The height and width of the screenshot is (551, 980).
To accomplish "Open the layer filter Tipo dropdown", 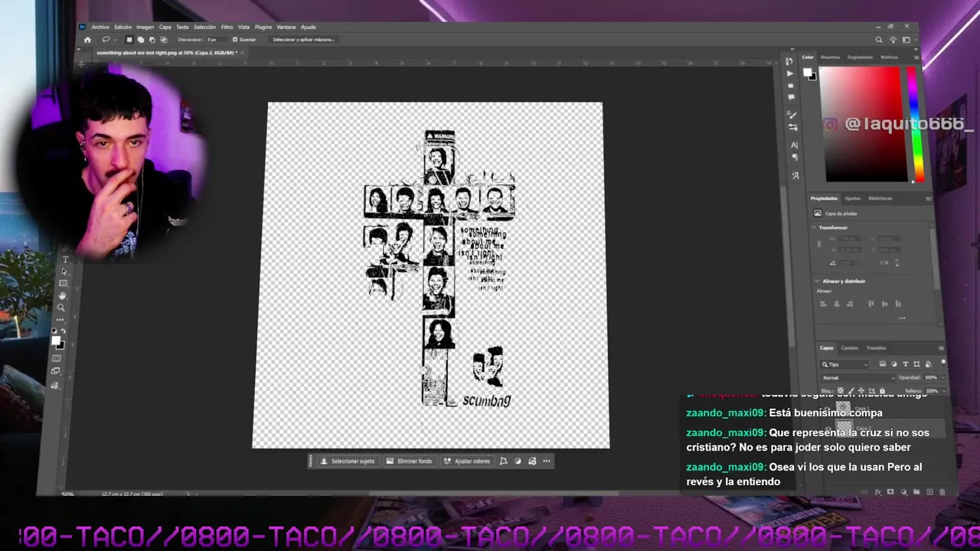I will click(844, 364).
